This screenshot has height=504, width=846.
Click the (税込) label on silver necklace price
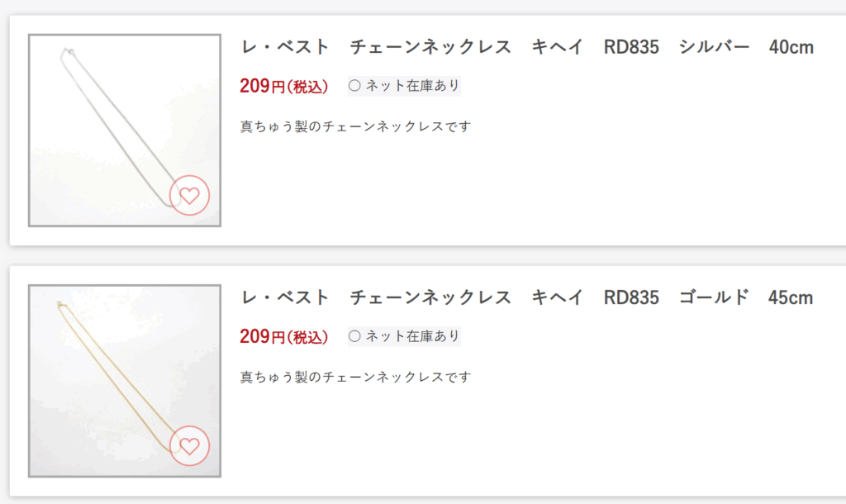point(307,87)
